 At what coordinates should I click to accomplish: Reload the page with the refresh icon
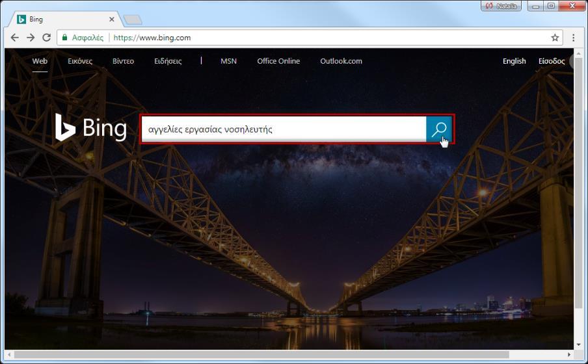click(46, 38)
